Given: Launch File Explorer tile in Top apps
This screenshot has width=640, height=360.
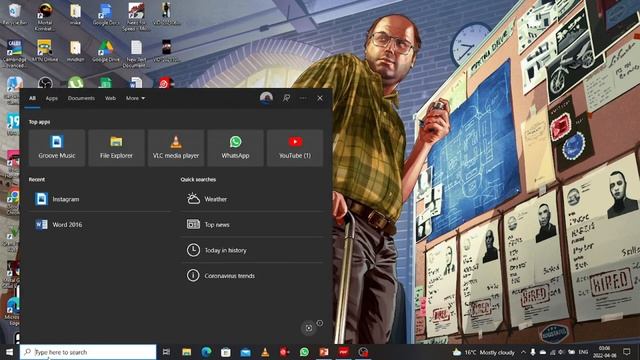Looking at the screenshot, I should 116,148.
